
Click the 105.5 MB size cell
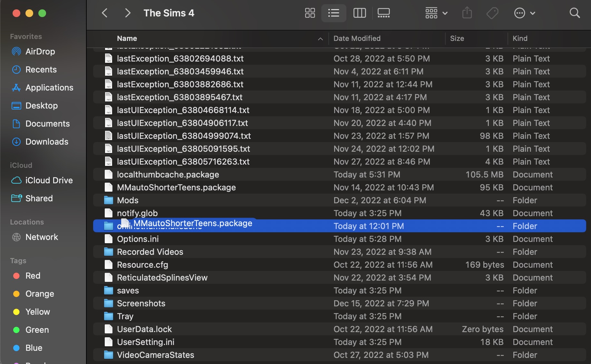tap(484, 175)
